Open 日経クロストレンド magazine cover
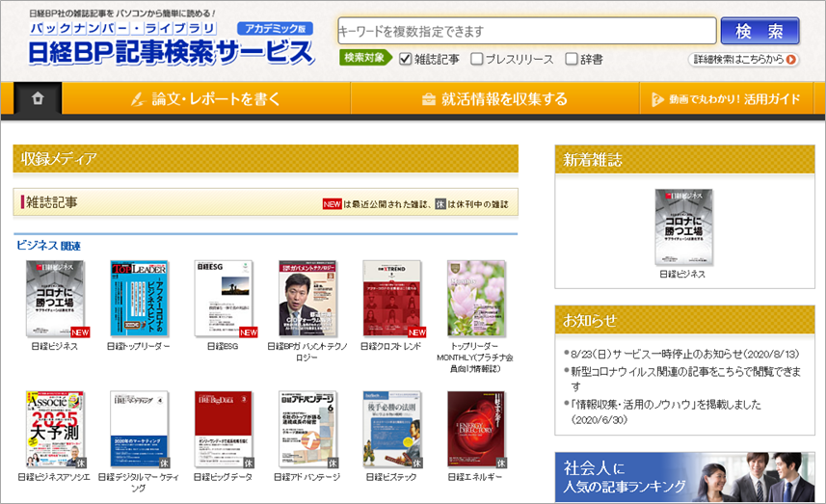 pyautogui.click(x=392, y=299)
